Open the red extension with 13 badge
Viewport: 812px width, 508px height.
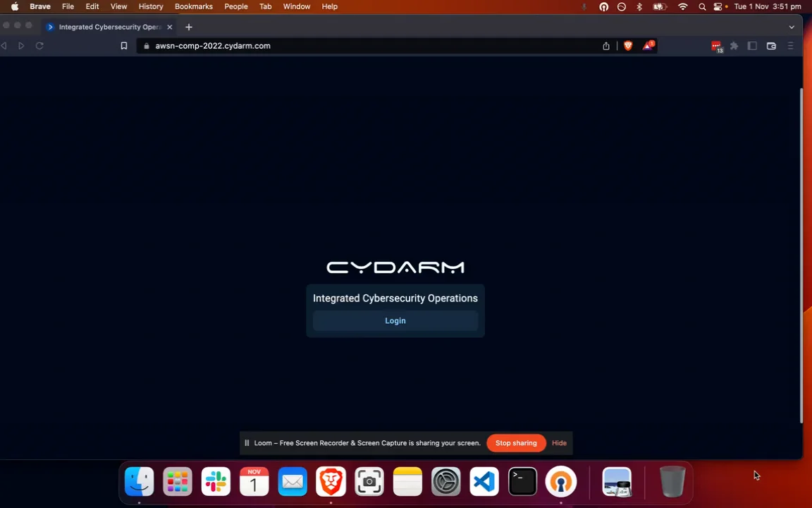tap(717, 46)
